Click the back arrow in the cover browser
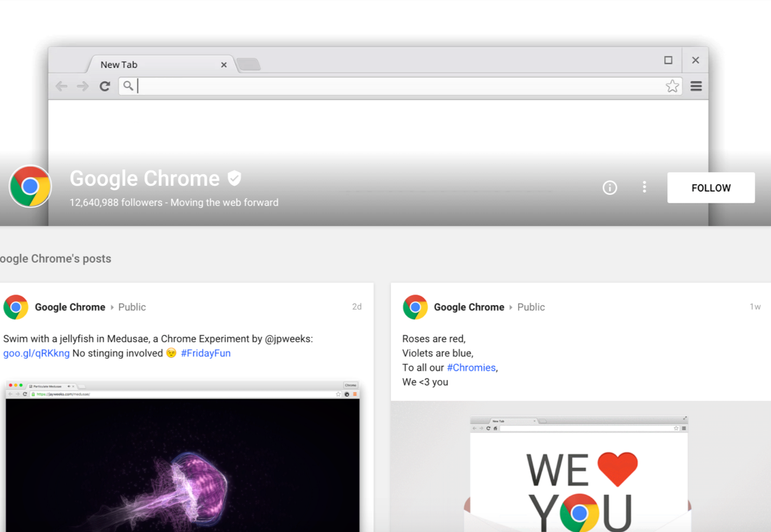 [61, 87]
